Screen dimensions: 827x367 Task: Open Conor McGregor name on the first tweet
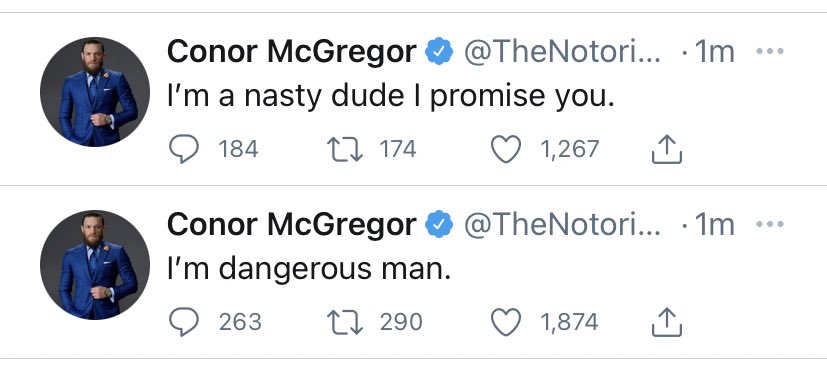click(x=292, y=52)
